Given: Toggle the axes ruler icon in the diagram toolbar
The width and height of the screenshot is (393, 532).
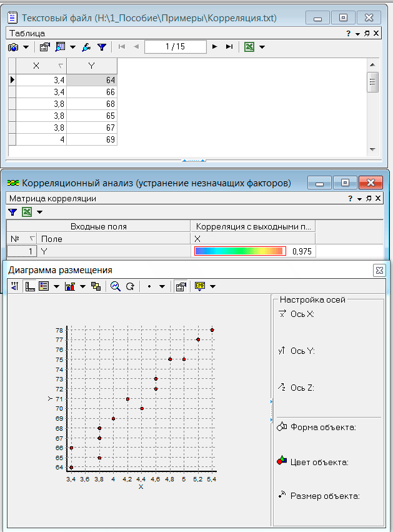Looking at the screenshot, I should [x=30, y=286].
